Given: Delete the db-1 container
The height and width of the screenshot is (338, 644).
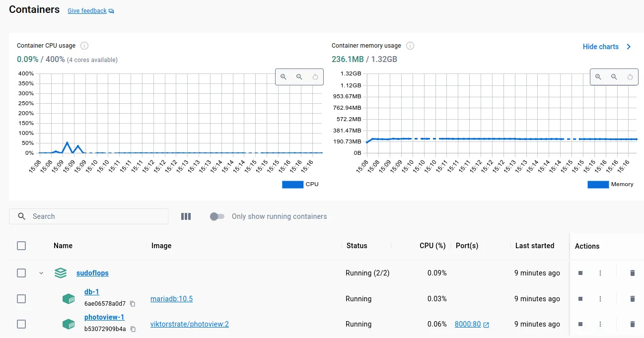Looking at the screenshot, I should [x=632, y=299].
